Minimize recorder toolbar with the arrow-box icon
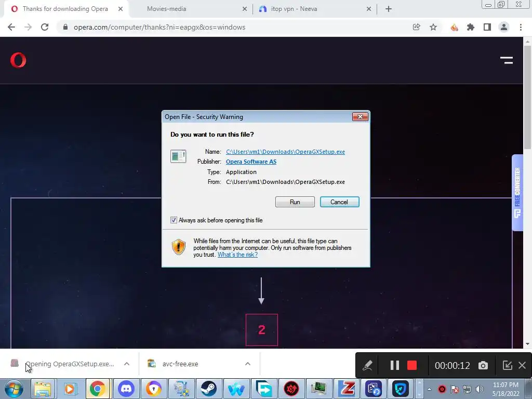The height and width of the screenshot is (399, 532). tap(507, 365)
